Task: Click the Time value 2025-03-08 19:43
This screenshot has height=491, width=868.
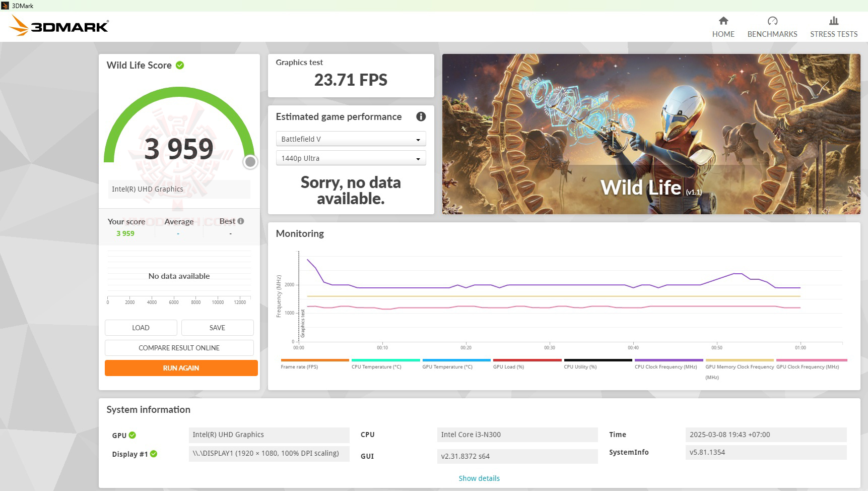Action: [x=766, y=435]
